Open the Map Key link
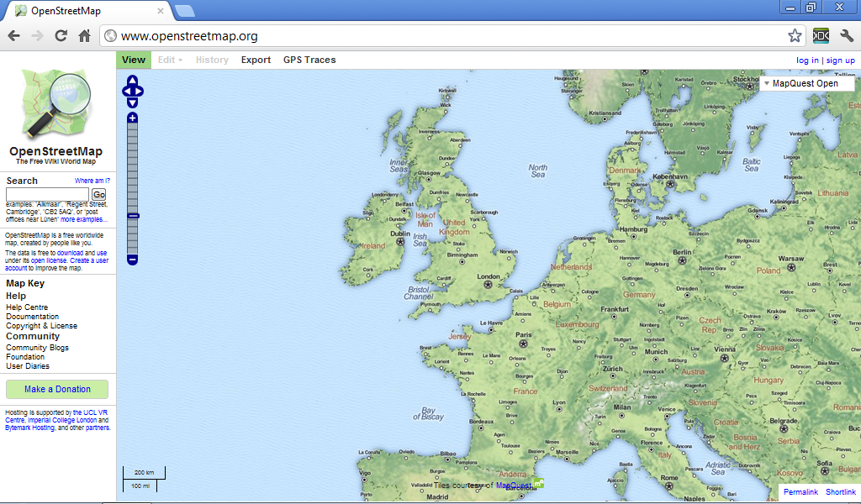The height and width of the screenshot is (504, 861). [x=25, y=283]
